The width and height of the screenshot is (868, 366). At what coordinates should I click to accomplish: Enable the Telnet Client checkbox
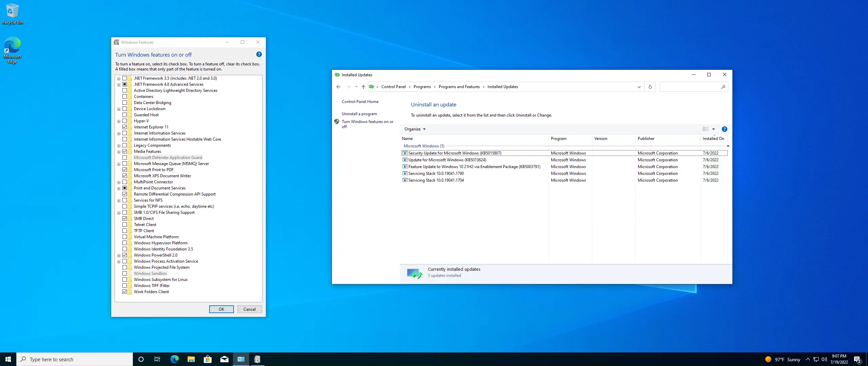(x=125, y=225)
